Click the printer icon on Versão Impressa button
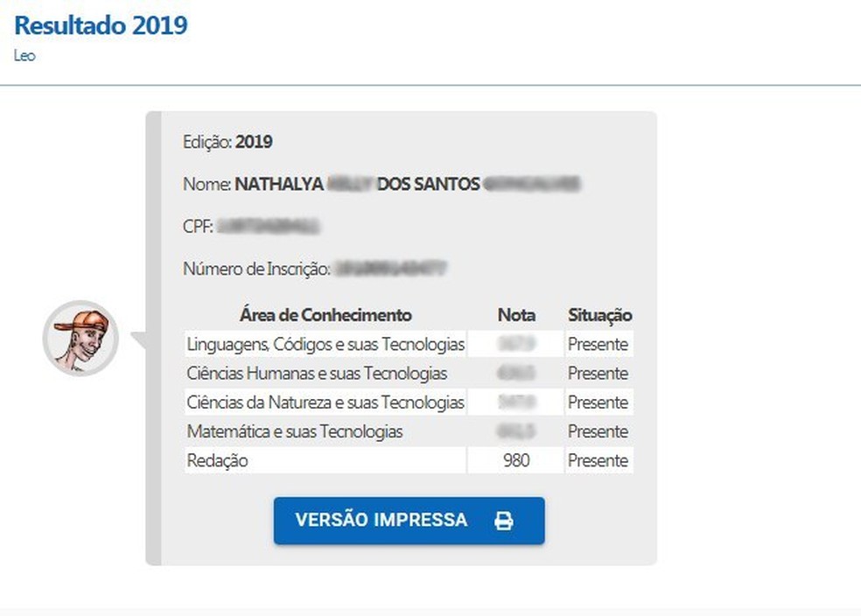861x616 pixels. click(x=502, y=520)
